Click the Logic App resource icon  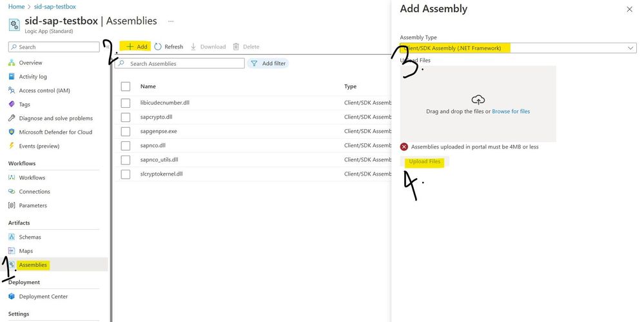(x=14, y=25)
